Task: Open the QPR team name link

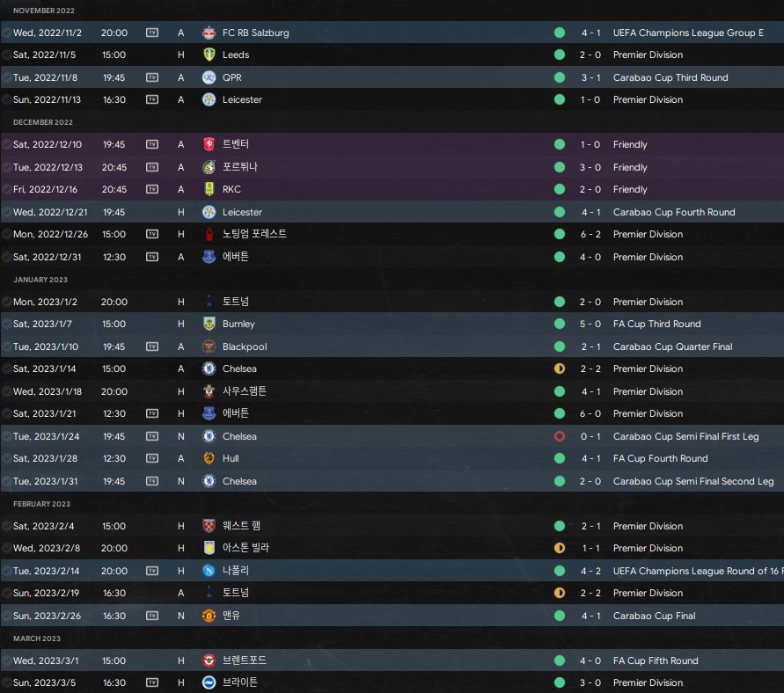Action: pos(232,77)
